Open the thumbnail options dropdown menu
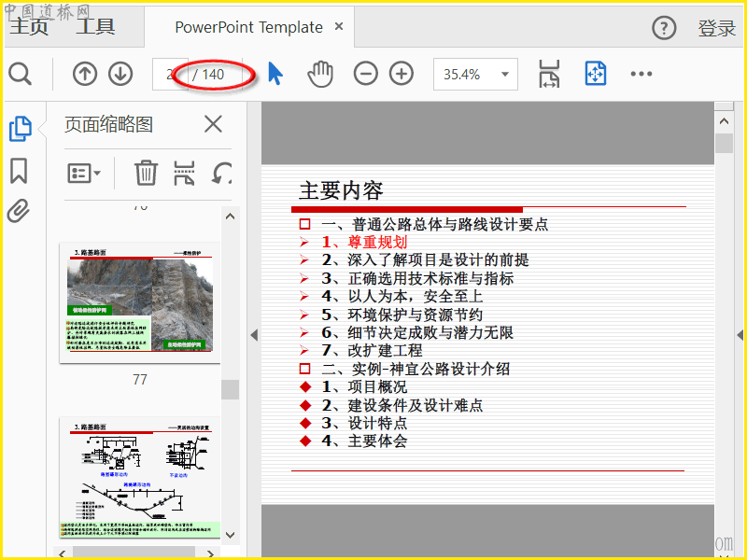The height and width of the screenshot is (560, 747). coord(84,174)
